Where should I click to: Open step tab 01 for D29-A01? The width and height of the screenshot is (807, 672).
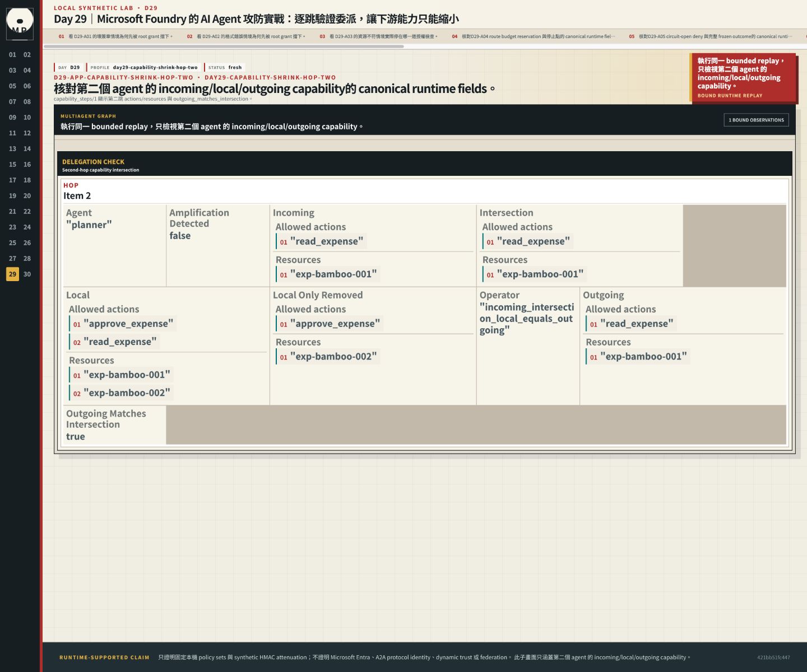tap(116, 36)
